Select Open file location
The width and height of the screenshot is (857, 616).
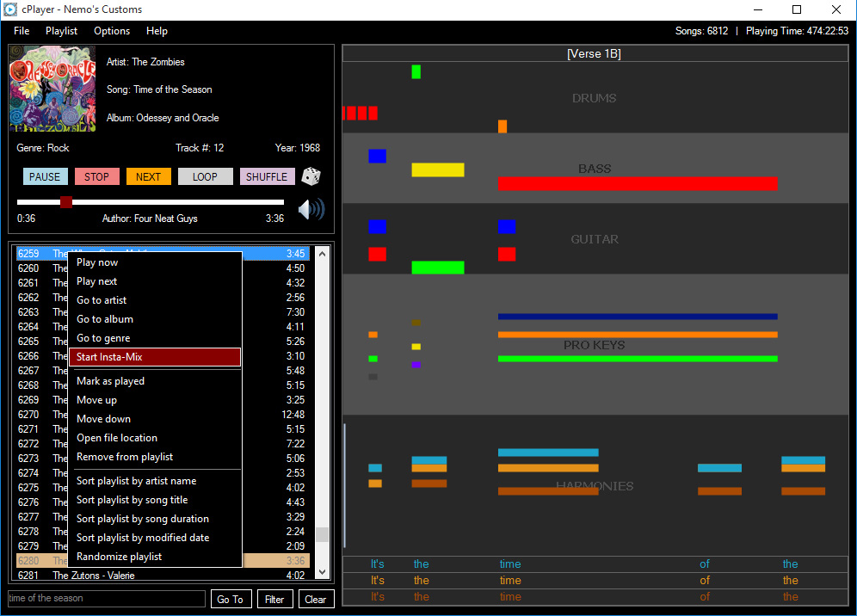pos(155,438)
